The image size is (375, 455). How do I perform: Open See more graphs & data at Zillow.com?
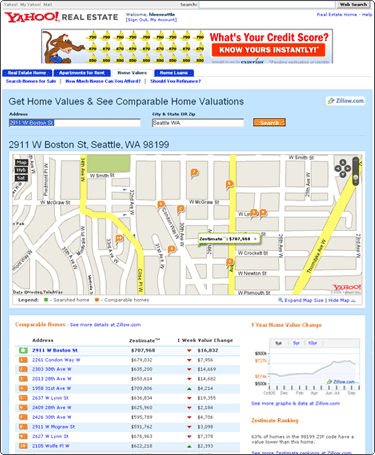(295, 403)
